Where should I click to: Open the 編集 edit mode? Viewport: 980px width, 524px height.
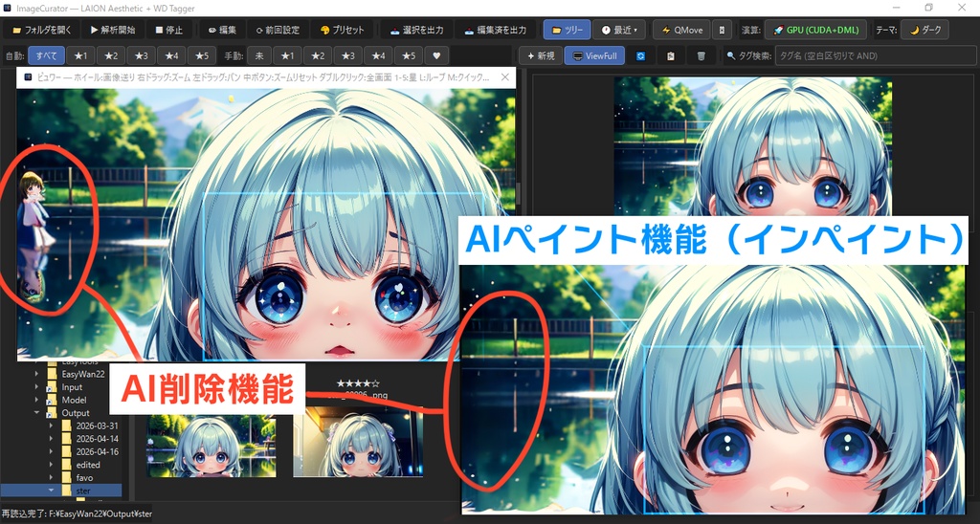click(x=222, y=30)
